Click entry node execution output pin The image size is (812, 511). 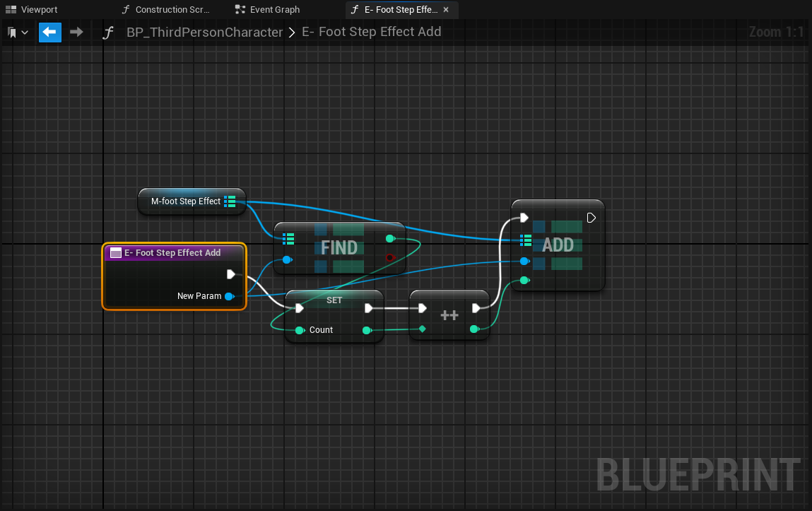click(231, 274)
